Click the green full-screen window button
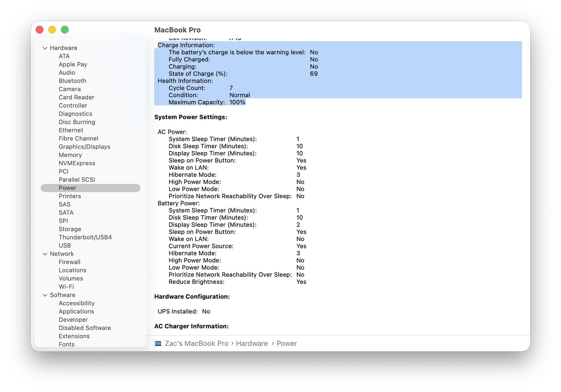 coord(65,30)
